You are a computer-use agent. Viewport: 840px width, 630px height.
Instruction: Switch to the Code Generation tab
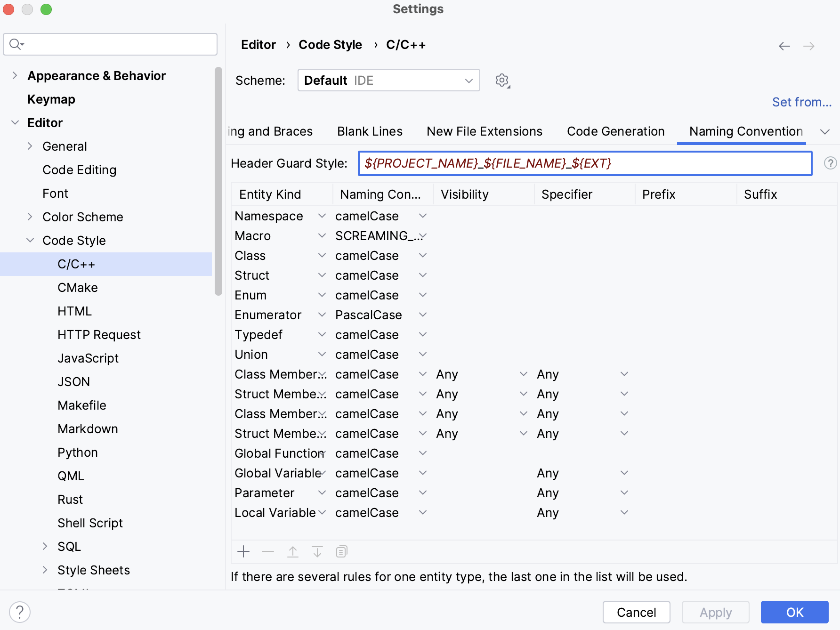[x=615, y=131]
